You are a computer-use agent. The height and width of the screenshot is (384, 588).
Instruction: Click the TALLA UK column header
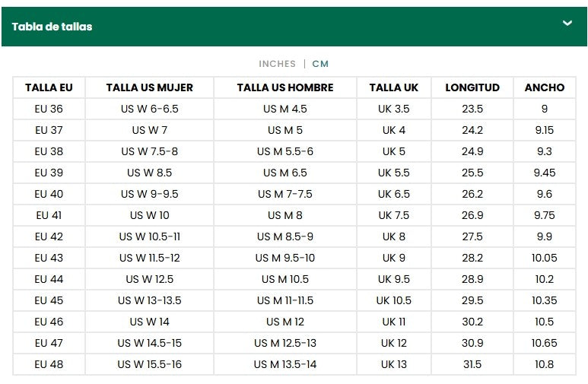[x=394, y=87]
